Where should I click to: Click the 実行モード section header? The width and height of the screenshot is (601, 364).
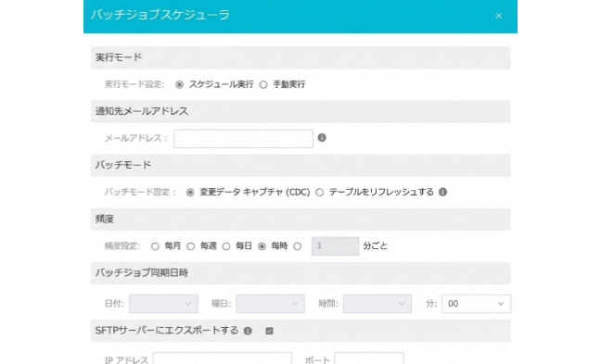tap(300, 57)
